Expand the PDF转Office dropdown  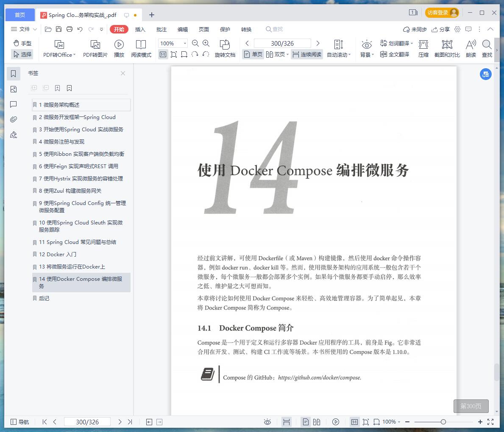[75, 55]
